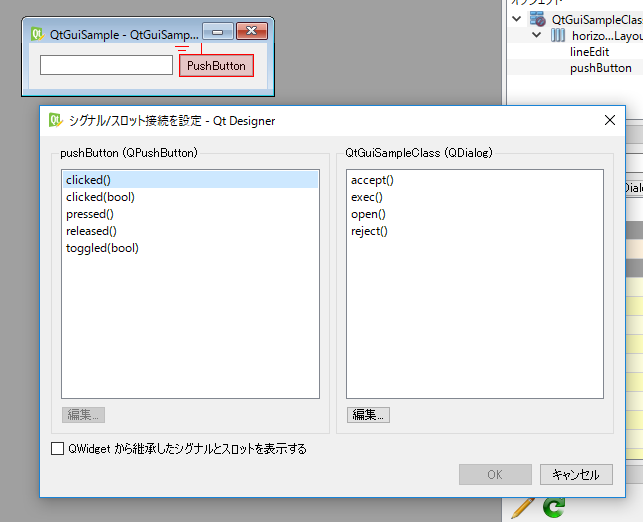Click the disabled 編集... button under the signals
This screenshot has width=643, height=522.
[x=83, y=415]
